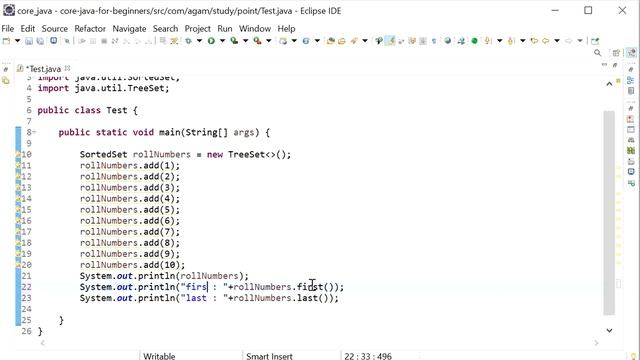Expand the Next Annotation dropdown
Viewport: 640px width, 360px height.
[500, 41]
